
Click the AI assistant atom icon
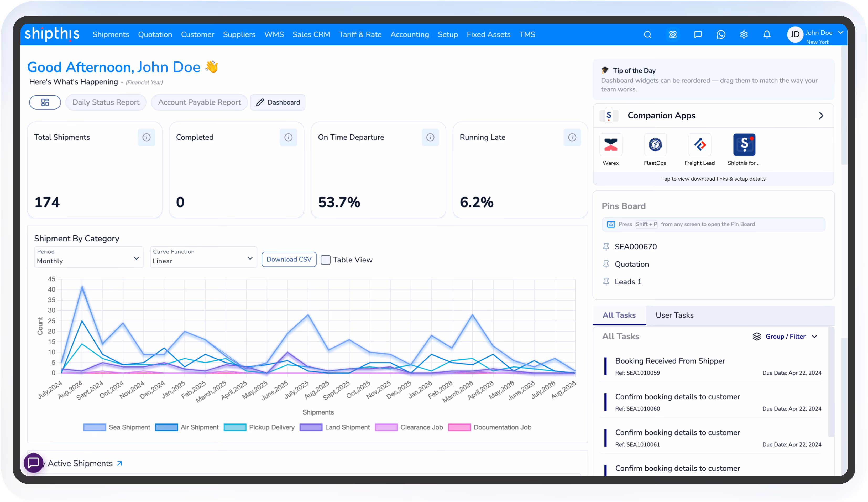pyautogui.click(x=672, y=34)
